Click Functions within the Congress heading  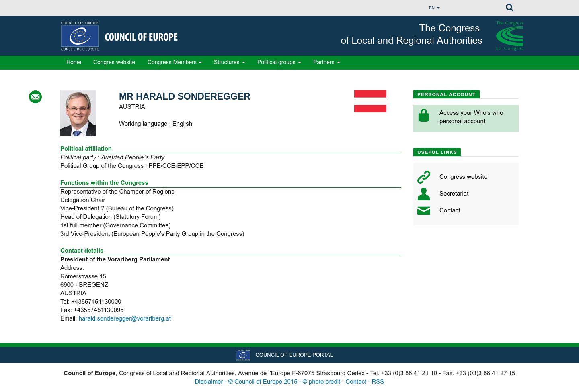coord(104,183)
